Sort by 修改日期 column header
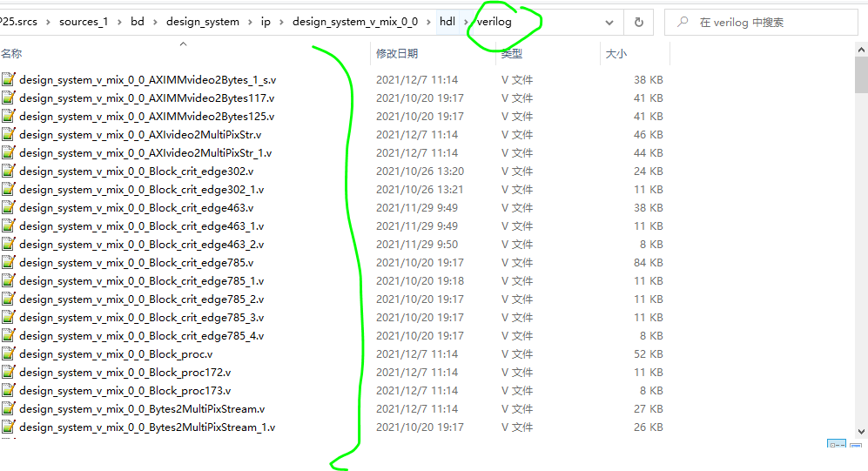 coord(397,54)
